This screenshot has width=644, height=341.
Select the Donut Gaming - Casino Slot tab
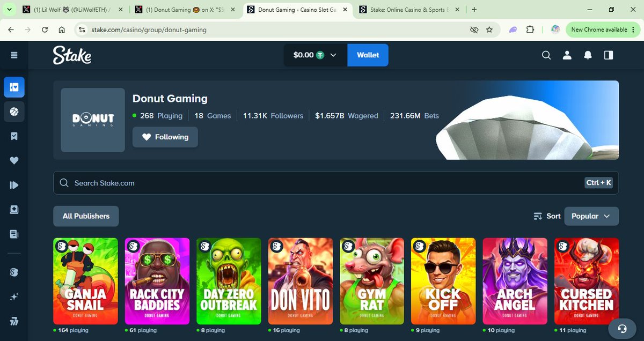tap(298, 9)
